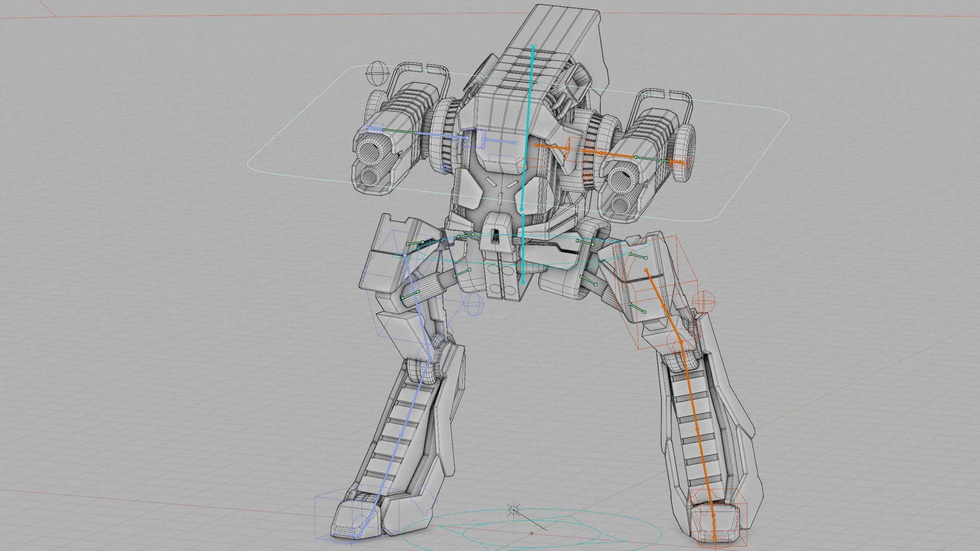980x551 pixels.
Task: Select the green bone inside the right gun
Action: [x=653, y=160]
